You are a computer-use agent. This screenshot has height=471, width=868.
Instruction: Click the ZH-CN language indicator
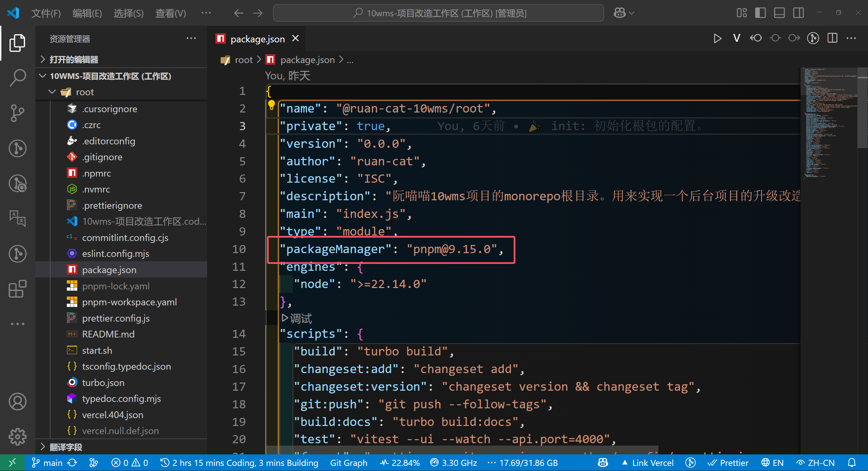815,463
